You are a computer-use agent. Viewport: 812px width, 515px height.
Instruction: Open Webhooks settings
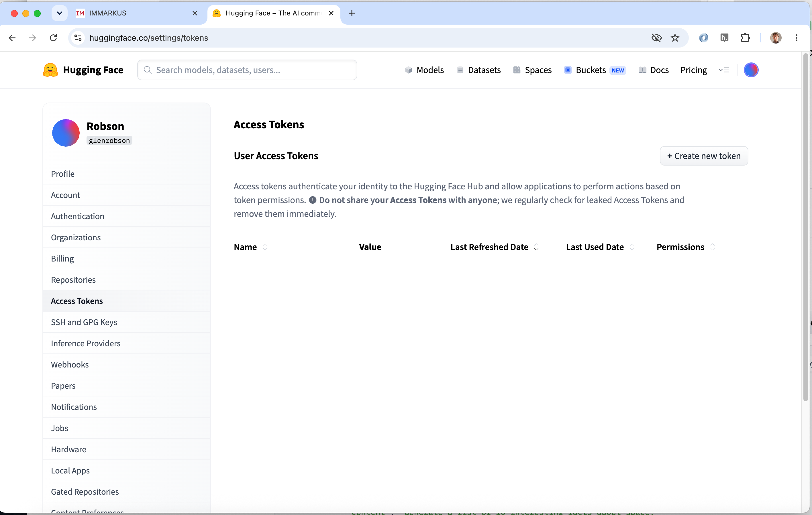pos(127,365)
